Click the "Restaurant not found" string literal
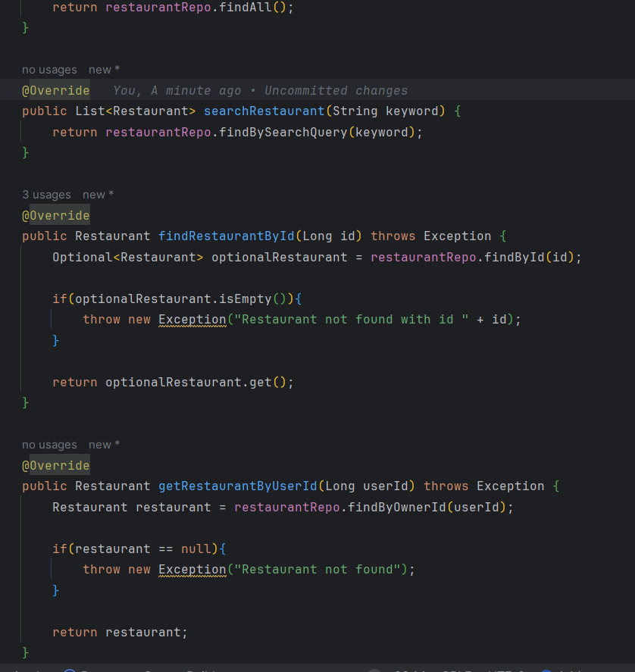This screenshot has width=635, height=672. 317,570
